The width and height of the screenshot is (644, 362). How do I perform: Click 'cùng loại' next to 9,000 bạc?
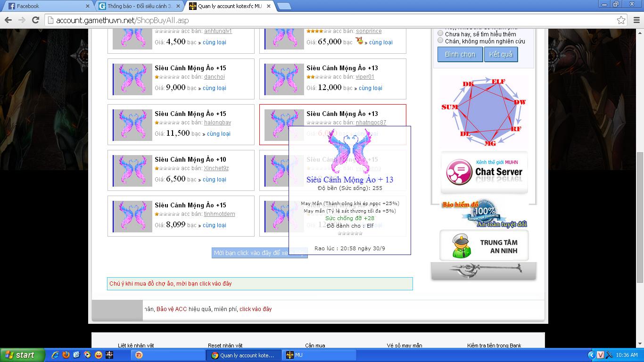pyautogui.click(x=215, y=88)
